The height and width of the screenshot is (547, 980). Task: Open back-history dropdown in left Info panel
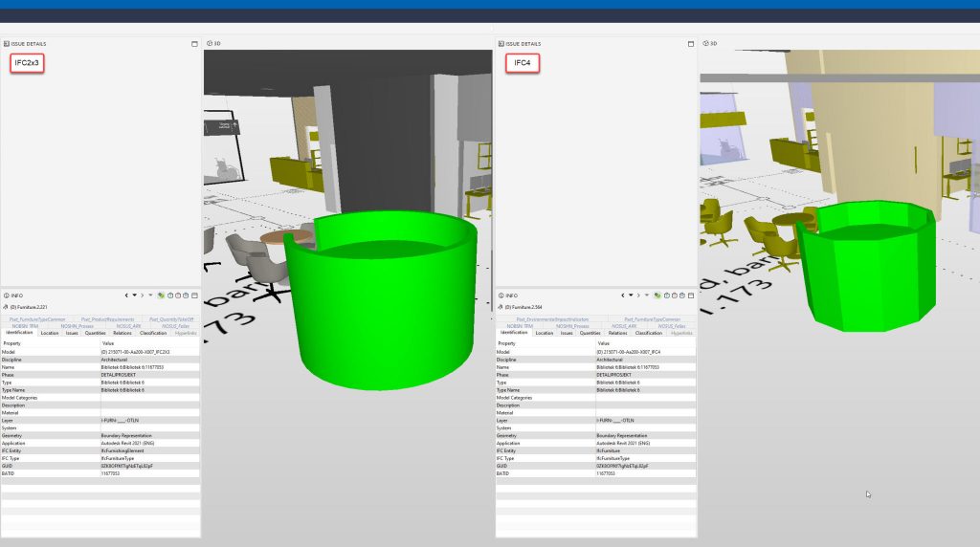[135, 295]
